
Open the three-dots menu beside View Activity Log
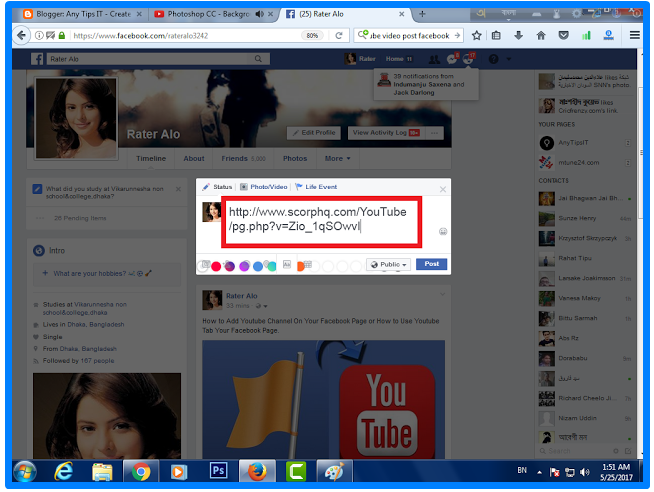tap(434, 133)
